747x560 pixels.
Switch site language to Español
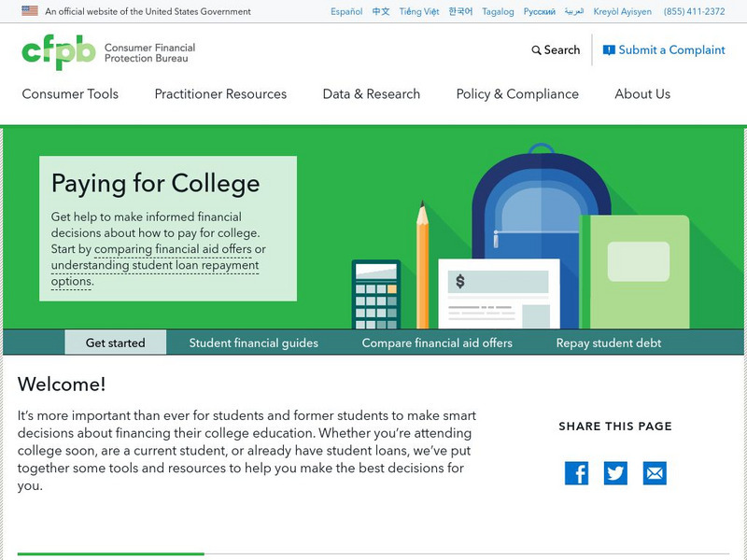coord(345,12)
